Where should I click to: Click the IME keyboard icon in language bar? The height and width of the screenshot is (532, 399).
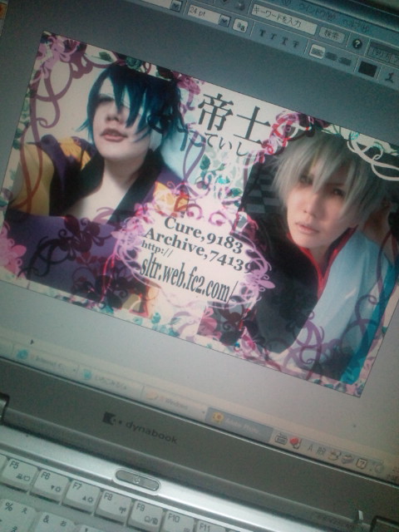281,439
